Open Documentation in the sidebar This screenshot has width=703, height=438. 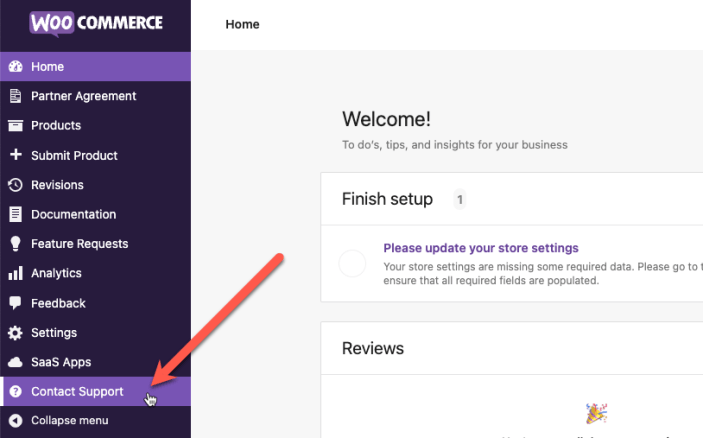[x=95, y=214]
